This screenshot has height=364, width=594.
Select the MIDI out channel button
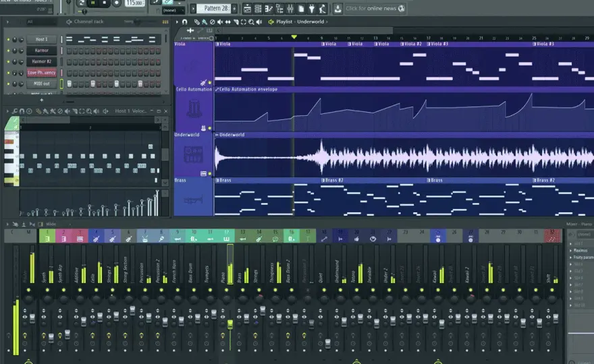[42, 84]
